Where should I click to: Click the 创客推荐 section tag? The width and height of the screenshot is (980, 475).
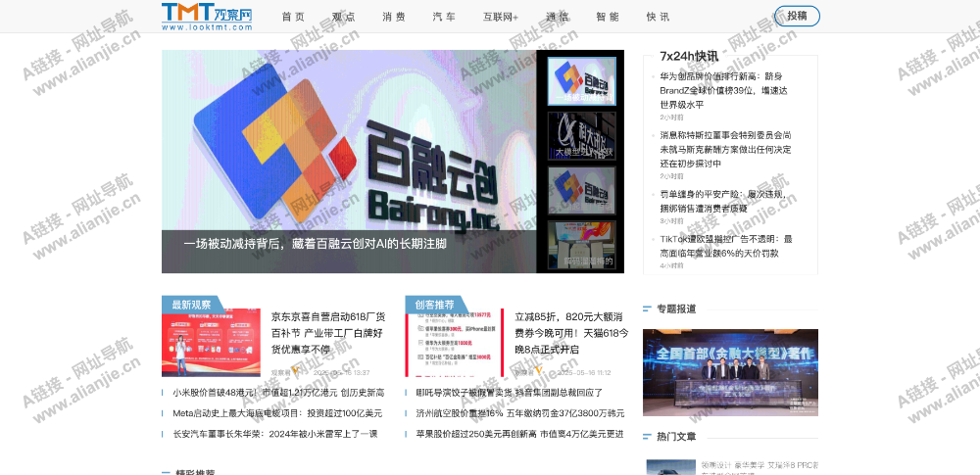(435, 305)
